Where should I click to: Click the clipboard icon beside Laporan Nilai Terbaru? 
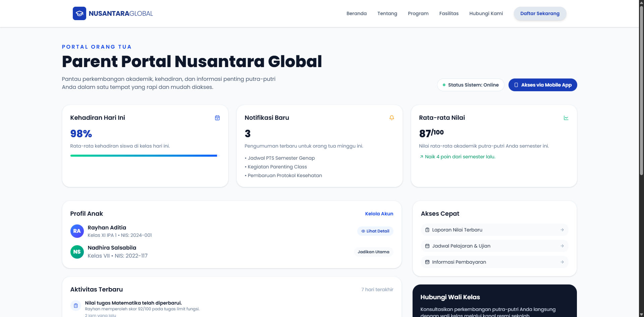[427, 230]
